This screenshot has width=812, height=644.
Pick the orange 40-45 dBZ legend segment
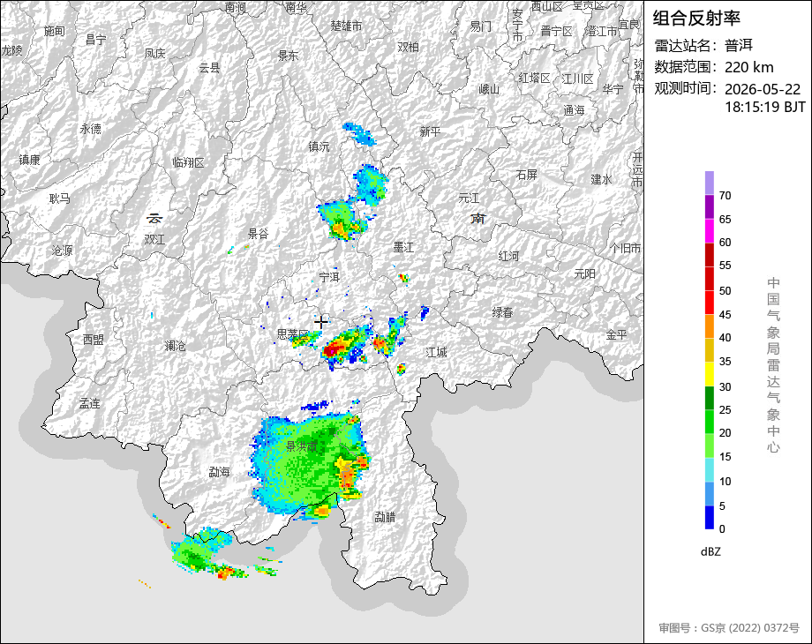coord(710,326)
